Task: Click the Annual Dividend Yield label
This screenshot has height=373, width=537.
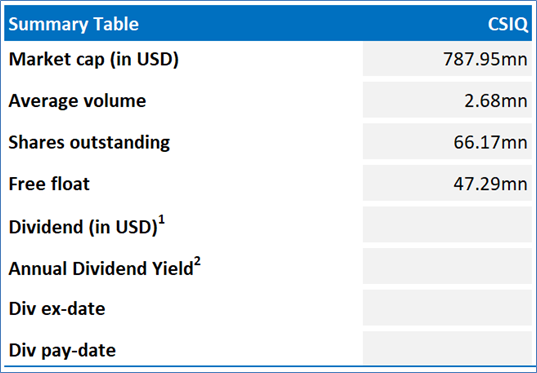Action: [101, 268]
